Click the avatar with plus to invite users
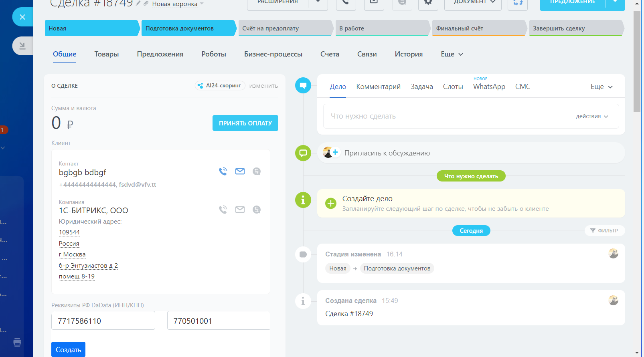This screenshot has height=357, width=644. tap(331, 152)
